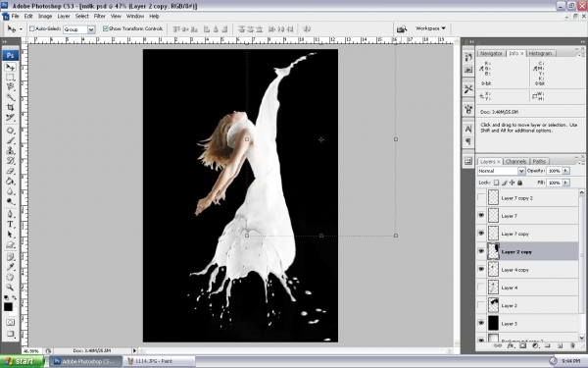Open the Go to Bridge icon
Image resolution: width=588 pixels, height=368 pixels.
pos(402,28)
